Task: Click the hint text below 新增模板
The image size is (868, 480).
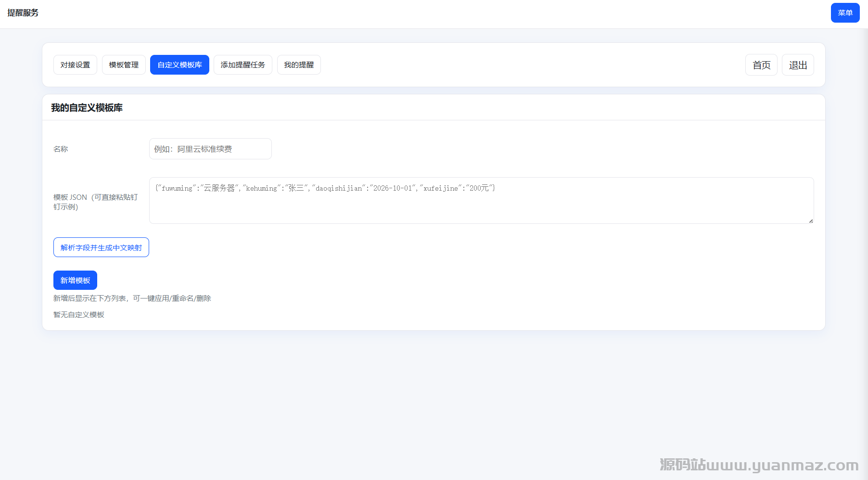Action: click(x=132, y=298)
